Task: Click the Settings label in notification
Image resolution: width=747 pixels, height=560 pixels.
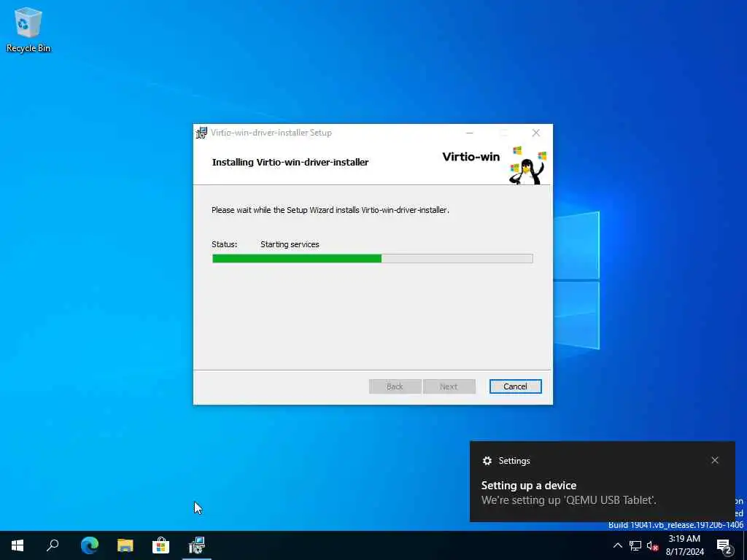Action: click(x=514, y=461)
